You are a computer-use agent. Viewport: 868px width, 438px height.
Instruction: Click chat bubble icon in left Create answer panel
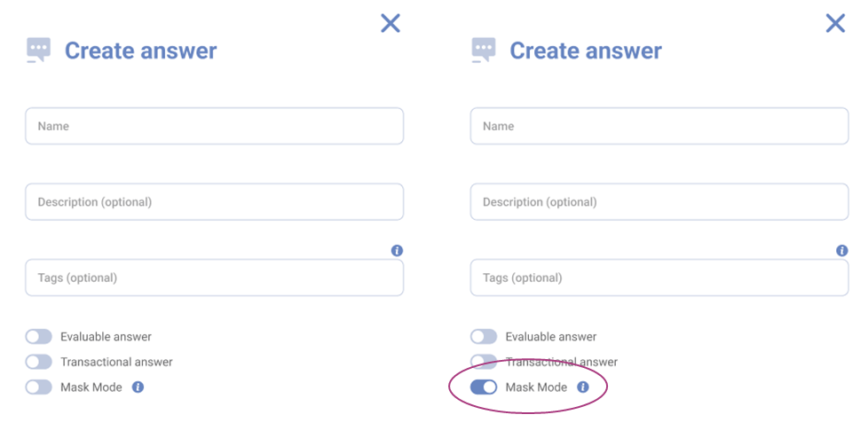tap(39, 50)
